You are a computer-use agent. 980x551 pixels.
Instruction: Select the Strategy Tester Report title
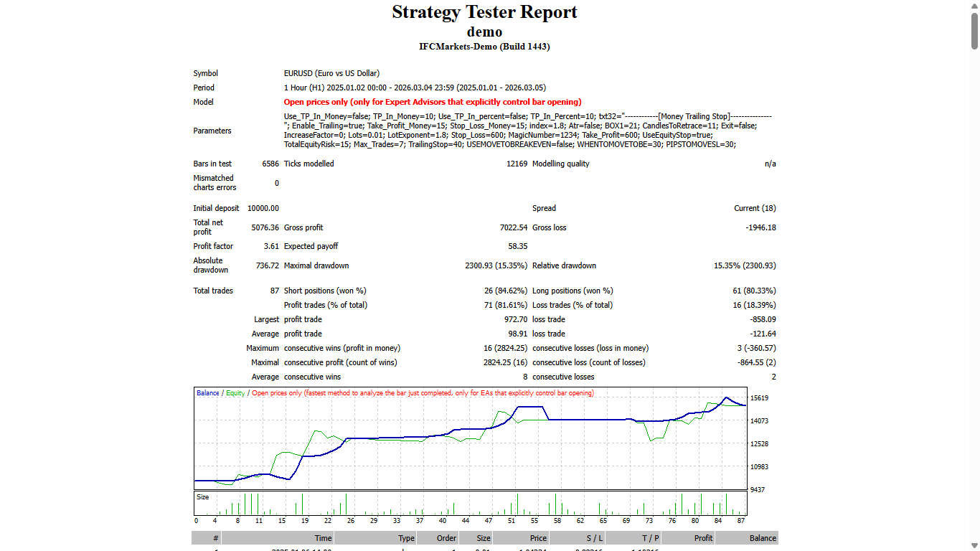(x=484, y=12)
